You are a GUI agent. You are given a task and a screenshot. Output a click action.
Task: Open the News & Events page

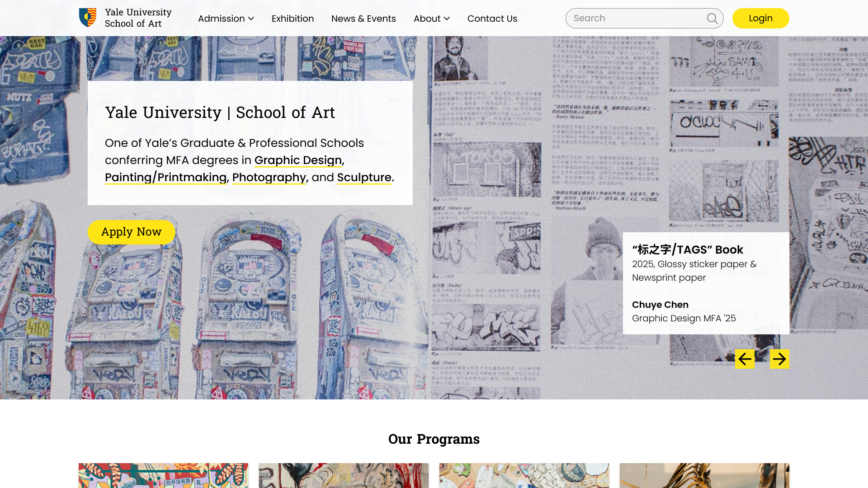coord(363,19)
